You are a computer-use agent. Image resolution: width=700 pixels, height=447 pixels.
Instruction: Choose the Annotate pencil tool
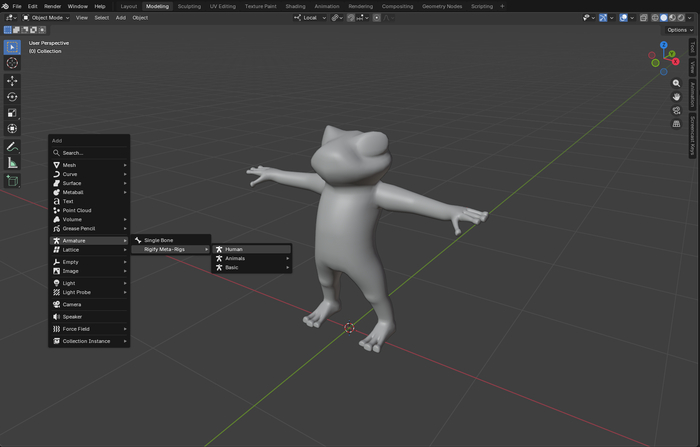tap(12, 146)
